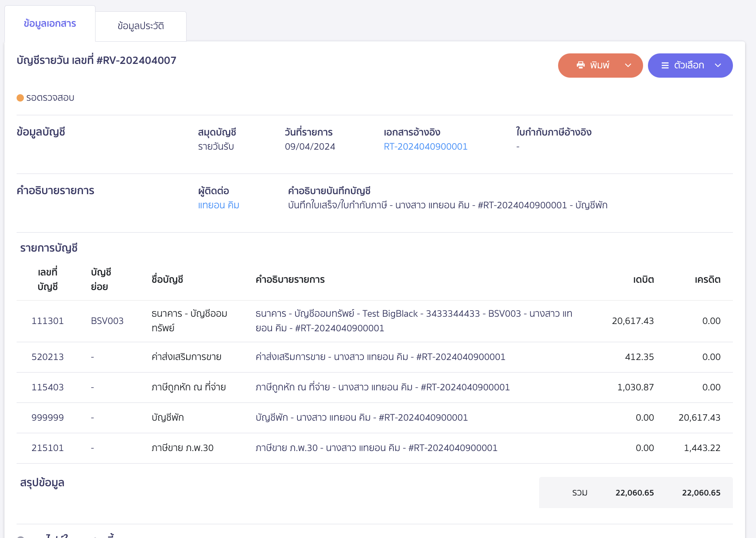Click account name ภาษีขาย ภ.พ.30
The image size is (756, 538).
tap(183, 448)
